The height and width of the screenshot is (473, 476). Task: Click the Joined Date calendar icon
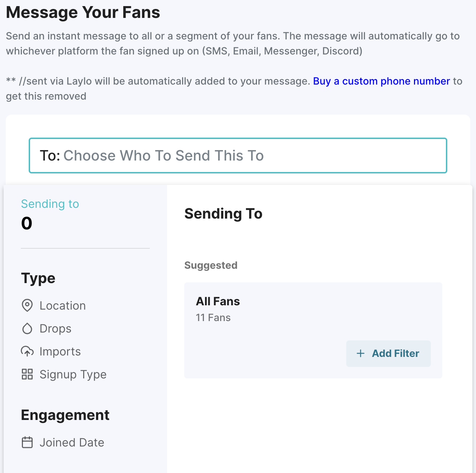click(27, 443)
